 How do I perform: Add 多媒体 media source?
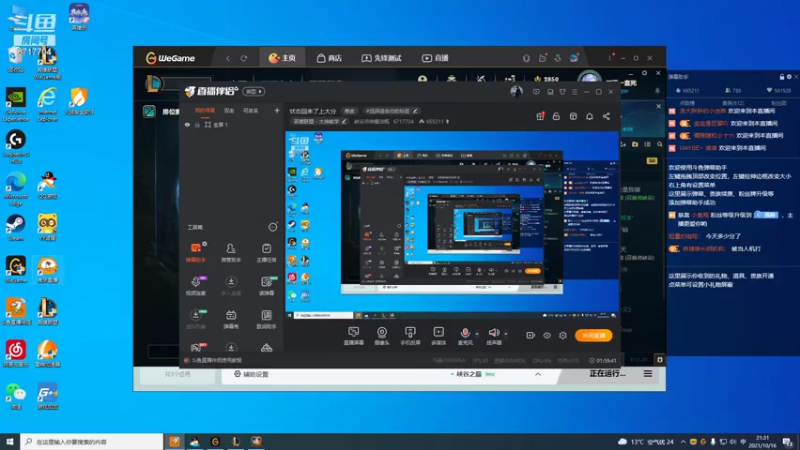point(438,336)
